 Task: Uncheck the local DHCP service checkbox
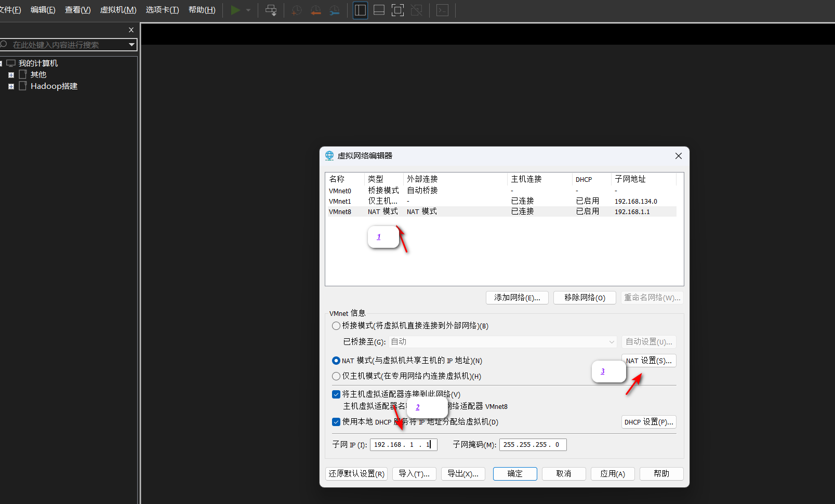tap(336, 422)
